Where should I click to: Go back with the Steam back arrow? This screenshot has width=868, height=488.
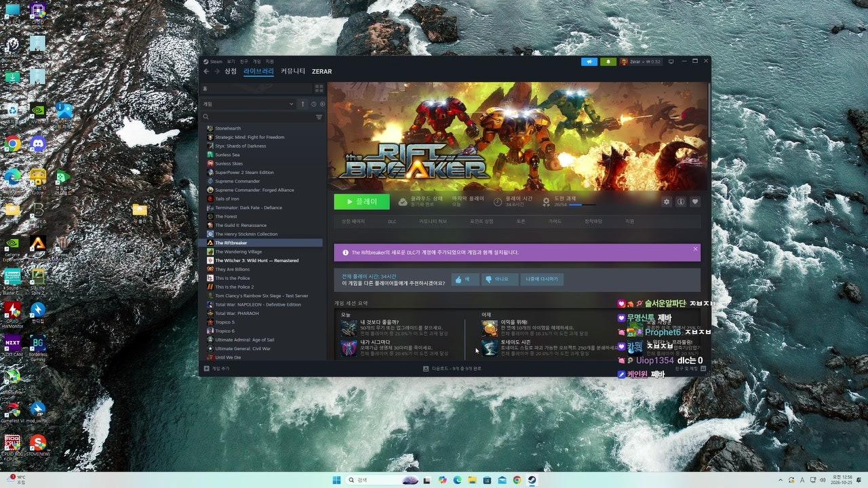click(206, 71)
